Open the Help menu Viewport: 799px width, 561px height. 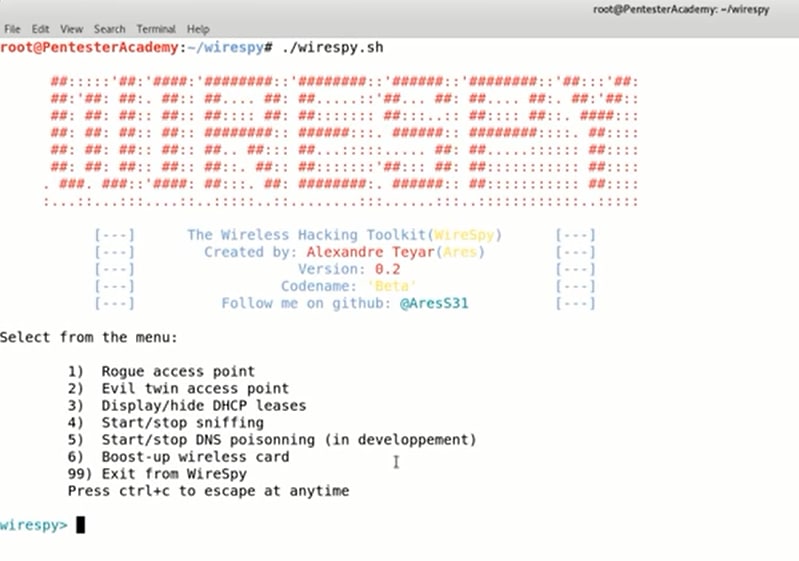(198, 29)
